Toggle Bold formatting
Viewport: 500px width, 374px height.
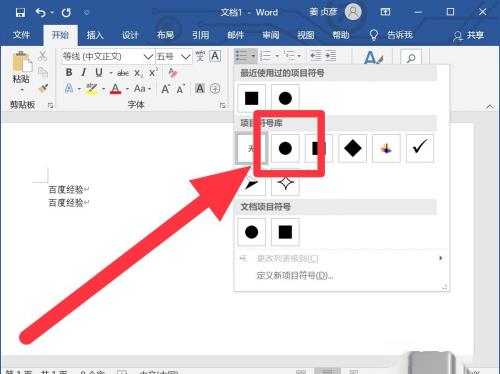69,72
